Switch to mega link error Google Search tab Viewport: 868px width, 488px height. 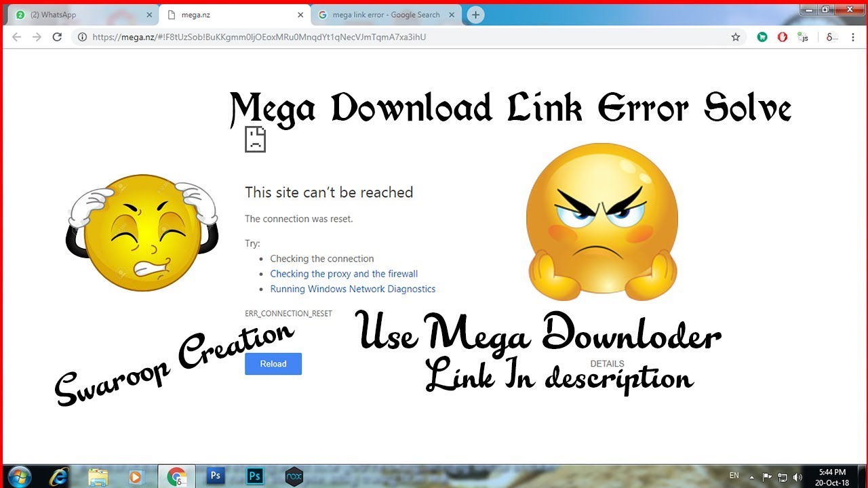click(x=387, y=15)
